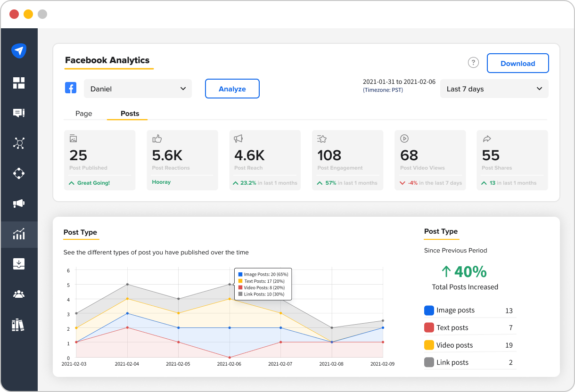
Task: Open the dashboard grid icon in sidebar
Action: coord(19,83)
